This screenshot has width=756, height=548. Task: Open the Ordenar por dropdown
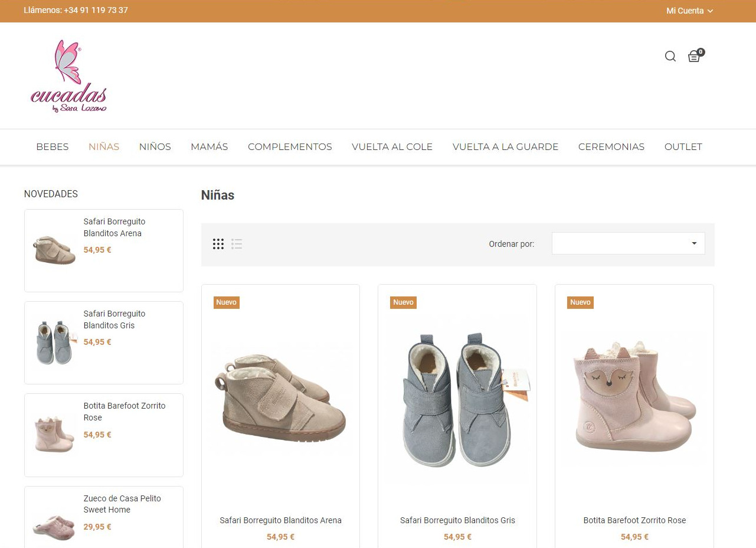[x=628, y=243]
